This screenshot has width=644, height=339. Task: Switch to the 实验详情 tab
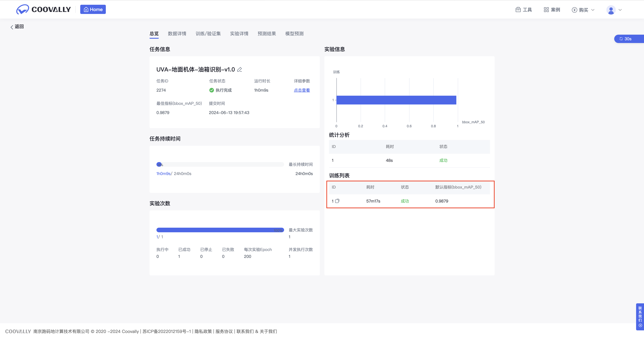click(239, 34)
